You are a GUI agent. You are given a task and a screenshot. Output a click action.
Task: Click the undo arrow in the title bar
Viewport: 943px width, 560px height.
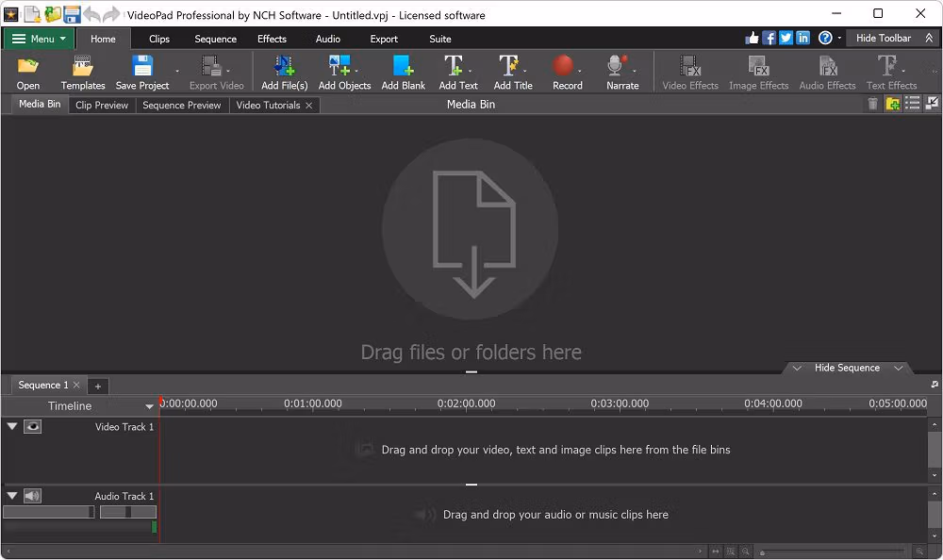coord(91,14)
